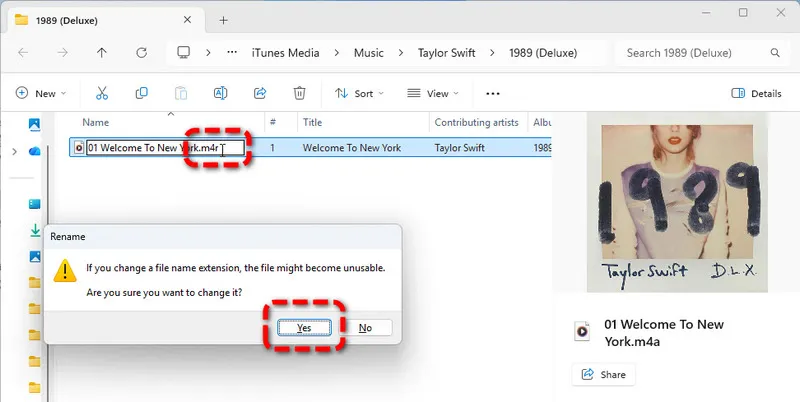
Task: Click the # column header
Action: (273, 122)
